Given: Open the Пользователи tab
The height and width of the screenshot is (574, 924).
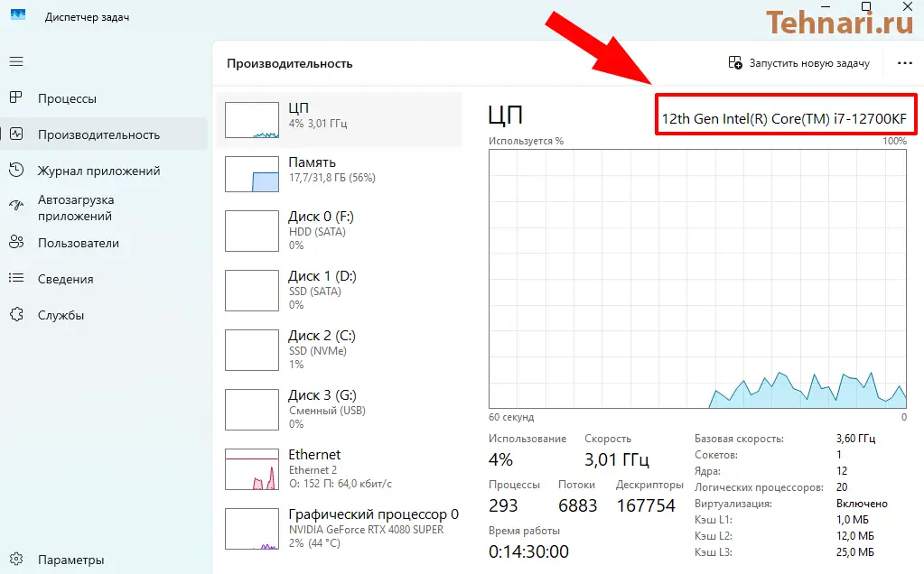Looking at the screenshot, I should click(104, 243).
